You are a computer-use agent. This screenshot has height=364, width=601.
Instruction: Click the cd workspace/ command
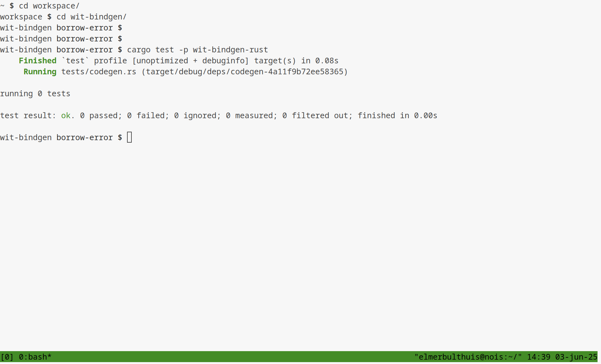(49, 6)
